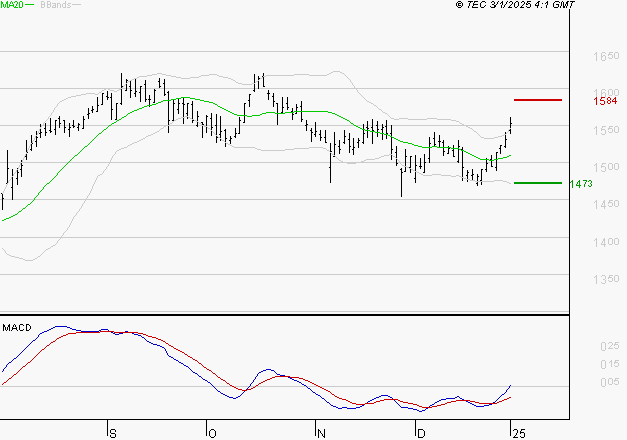Viewport: 627px width, 440px height.
Task: Select the green 1473 support value
Action: pyautogui.click(x=581, y=184)
